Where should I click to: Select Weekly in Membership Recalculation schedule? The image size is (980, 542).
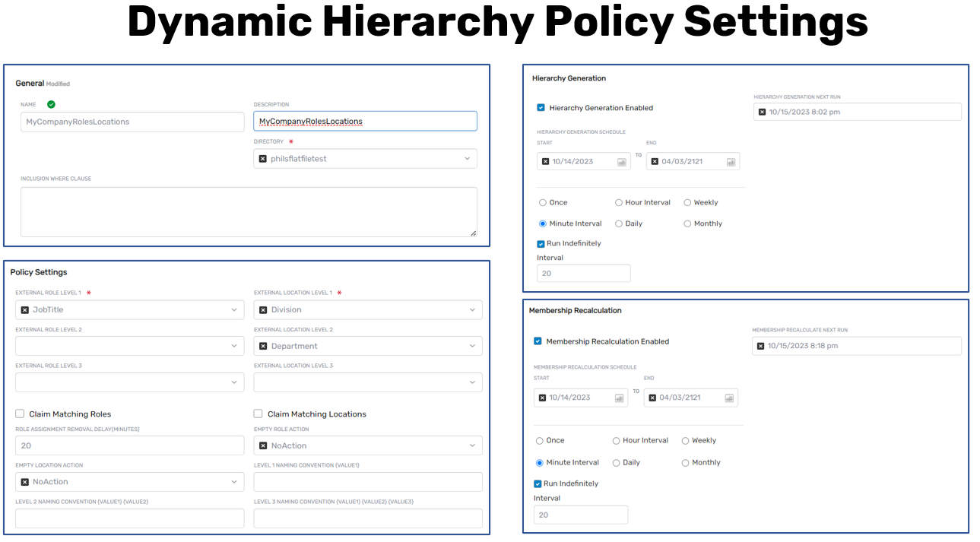coord(685,441)
